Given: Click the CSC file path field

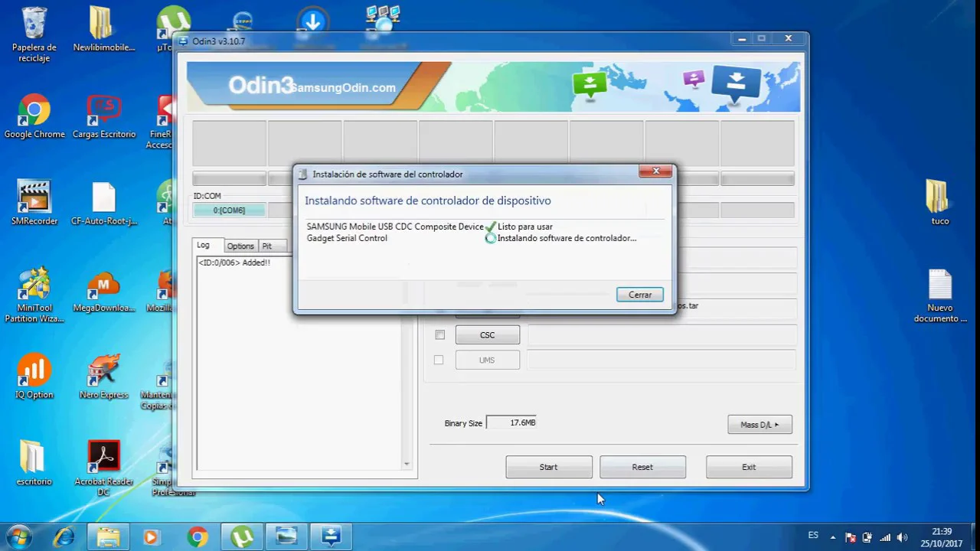Looking at the screenshot, I should point(661,334).
